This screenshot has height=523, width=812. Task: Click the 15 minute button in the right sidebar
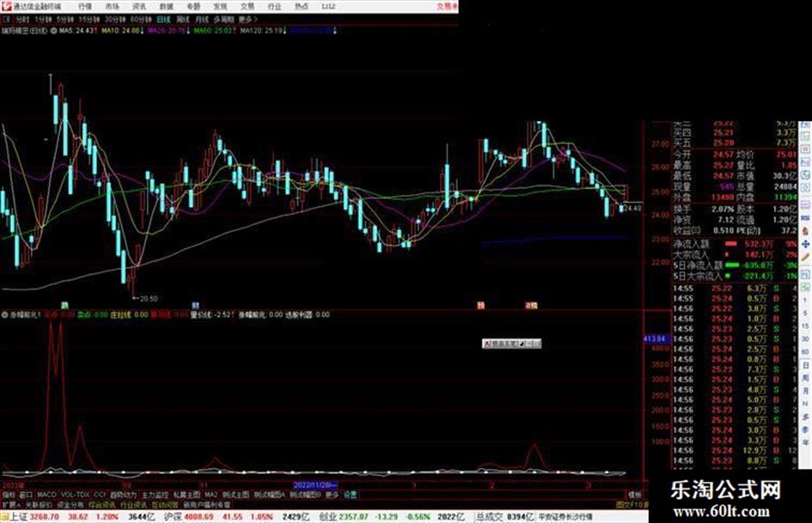click(x=805, y=326)
